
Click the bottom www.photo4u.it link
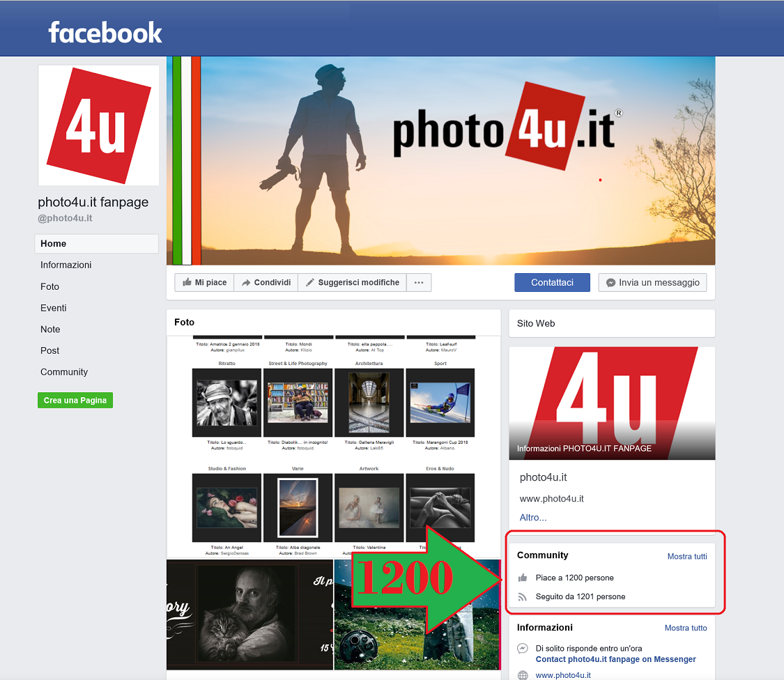563,675
